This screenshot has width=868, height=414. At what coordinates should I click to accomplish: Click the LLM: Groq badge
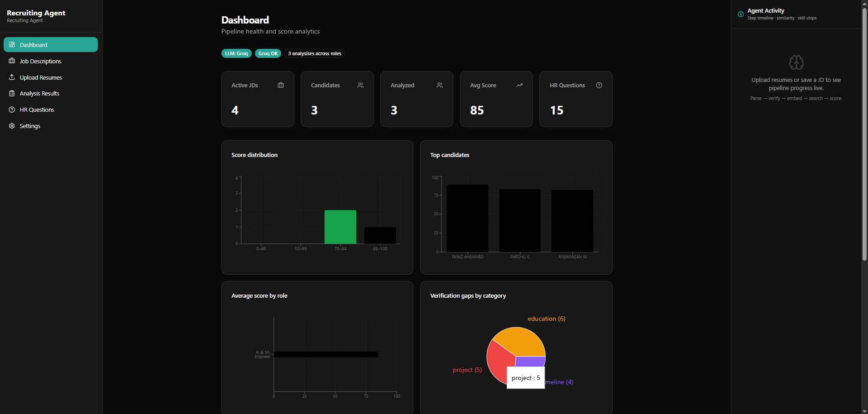[236, 53]
